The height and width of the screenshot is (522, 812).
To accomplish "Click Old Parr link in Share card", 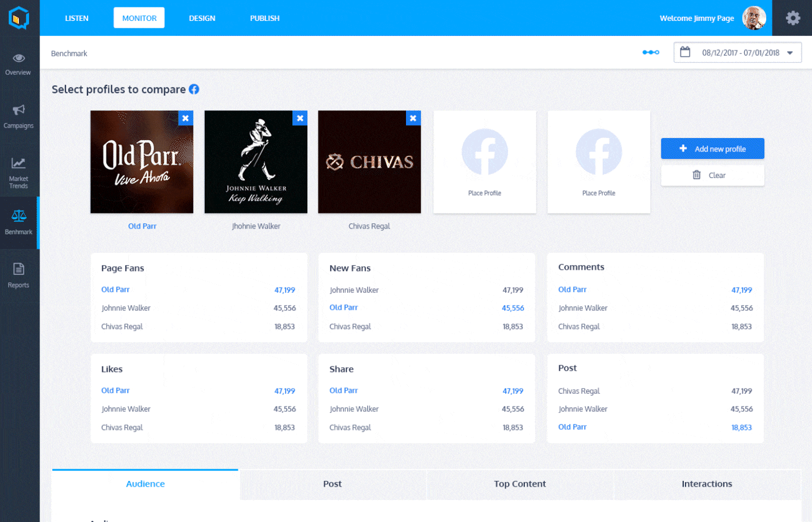I will [343, 390].
